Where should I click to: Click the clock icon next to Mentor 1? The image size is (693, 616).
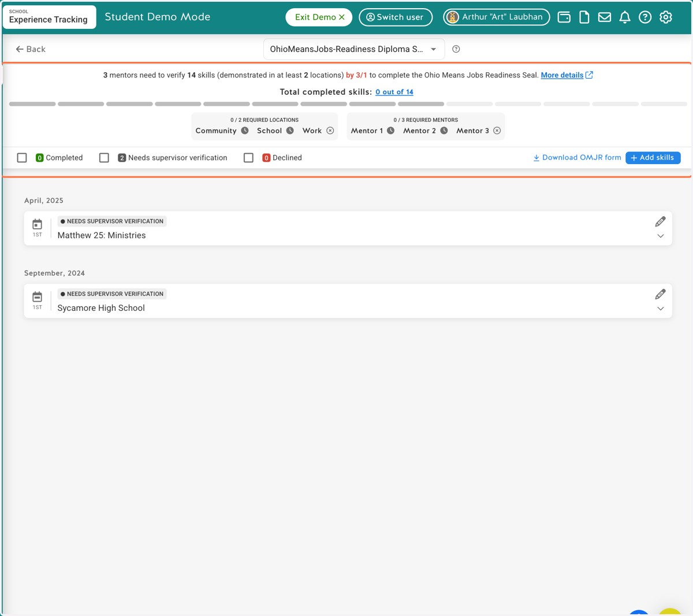[391, 131]
